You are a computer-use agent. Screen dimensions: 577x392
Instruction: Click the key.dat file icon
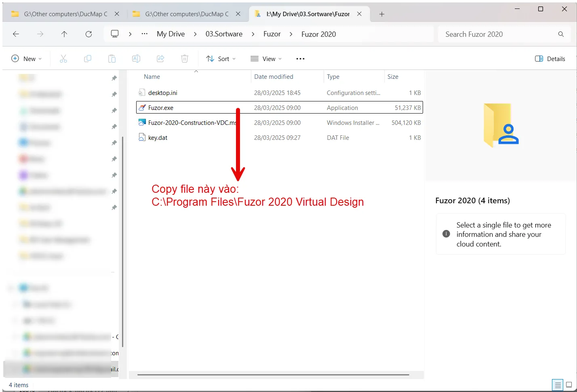[142, 137]
